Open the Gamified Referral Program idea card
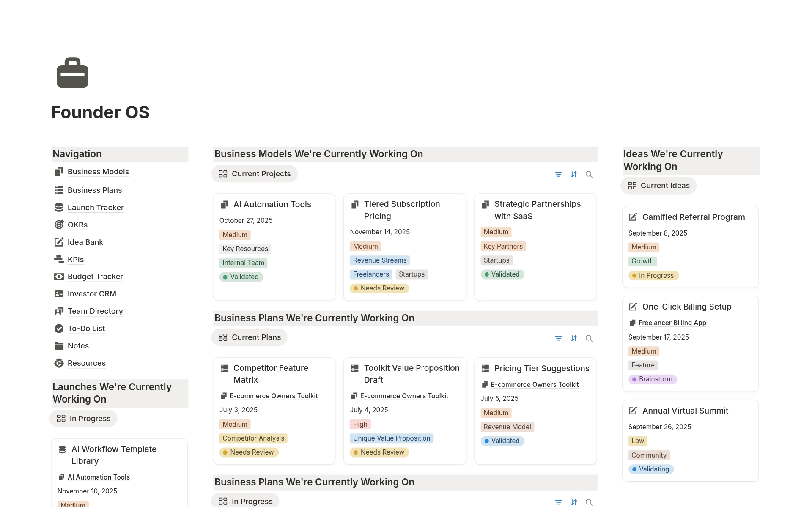Image resolution: width=812 pixels, height=507 pixels. (x=694, y=217)
